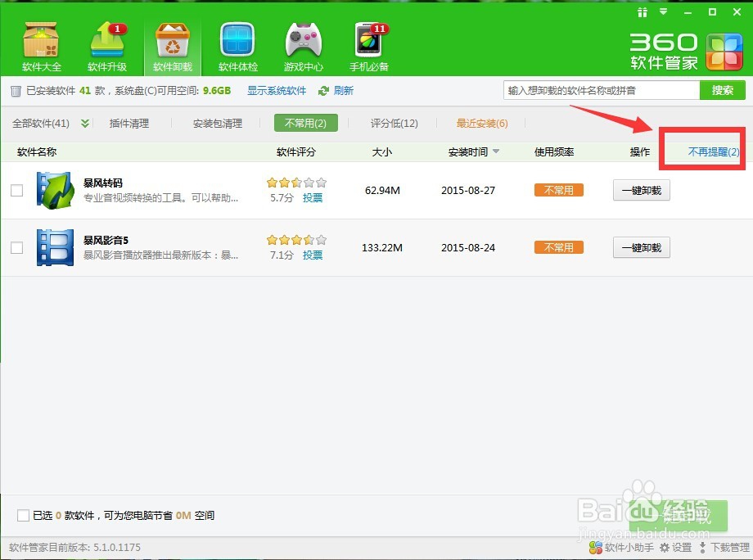Image resolution: width=753 pixels, height=560 pixels.
Task: Click the 62.94M size value
Action: 382,190
